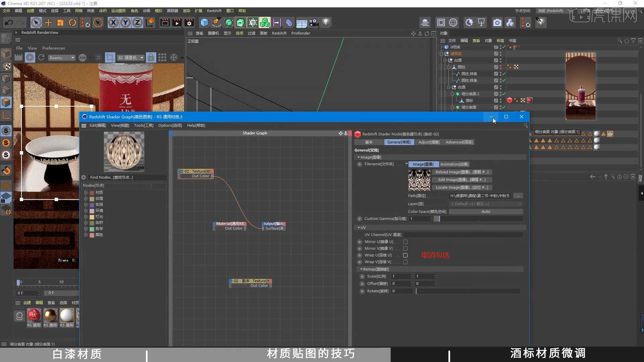Select the Cube primitive icon
Screen dimensions: 644x362
[x=204, y=22]
